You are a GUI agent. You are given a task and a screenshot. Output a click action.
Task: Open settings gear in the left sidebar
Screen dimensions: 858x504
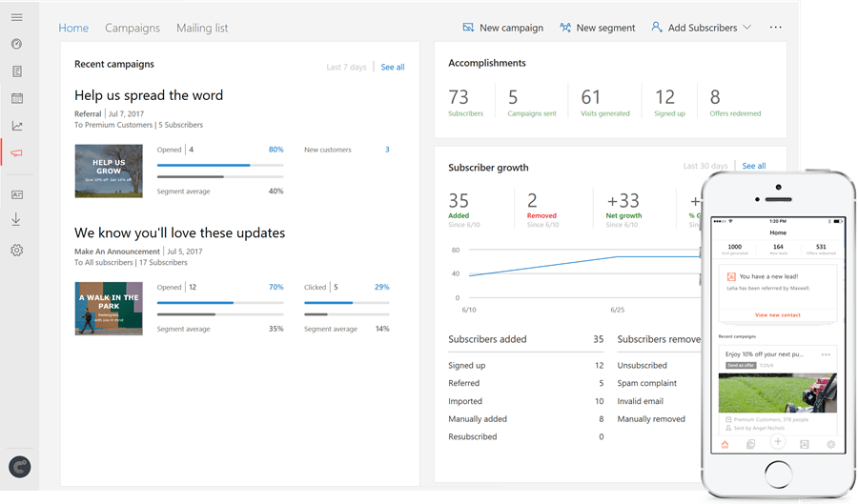click(16, 251)
